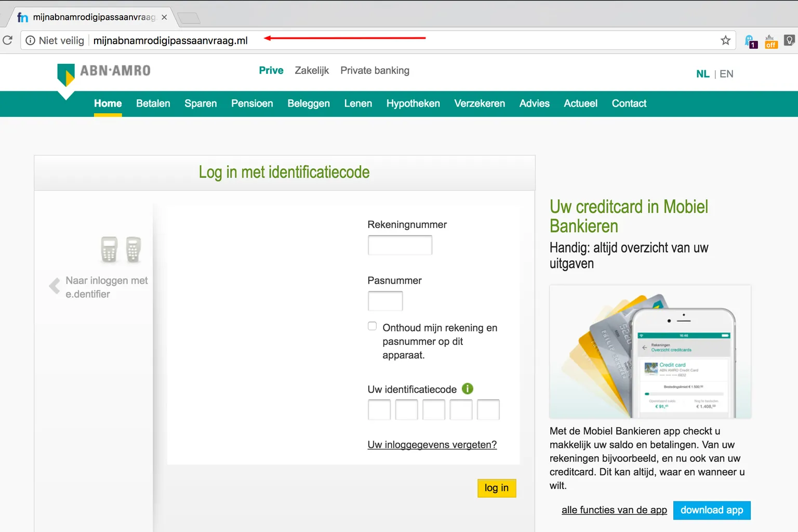Click the credit card phone promo image
This screenshot has width=798, height=532.
pyautogui.click(x=650, y=352)
